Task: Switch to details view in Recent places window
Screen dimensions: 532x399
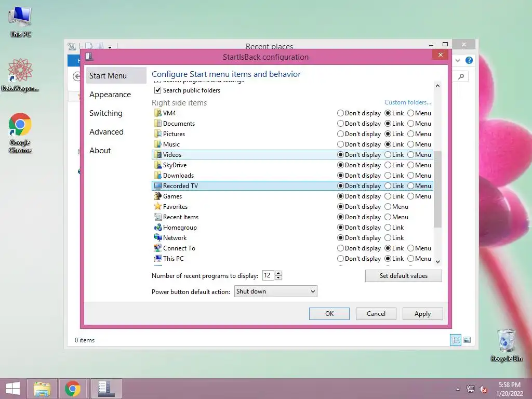Action: click(455, 340)
